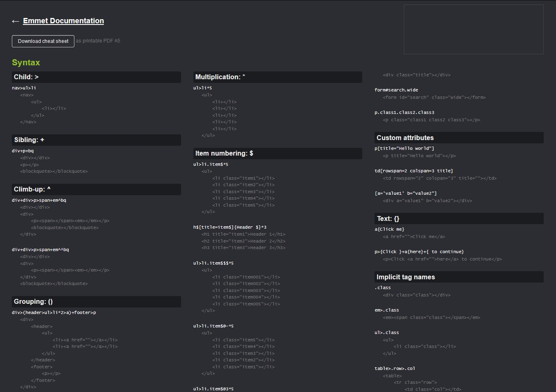Click the <h1 title="item1">Header 1 output line
This screenshot has width=556, height=392.
[x=244, y=234]
